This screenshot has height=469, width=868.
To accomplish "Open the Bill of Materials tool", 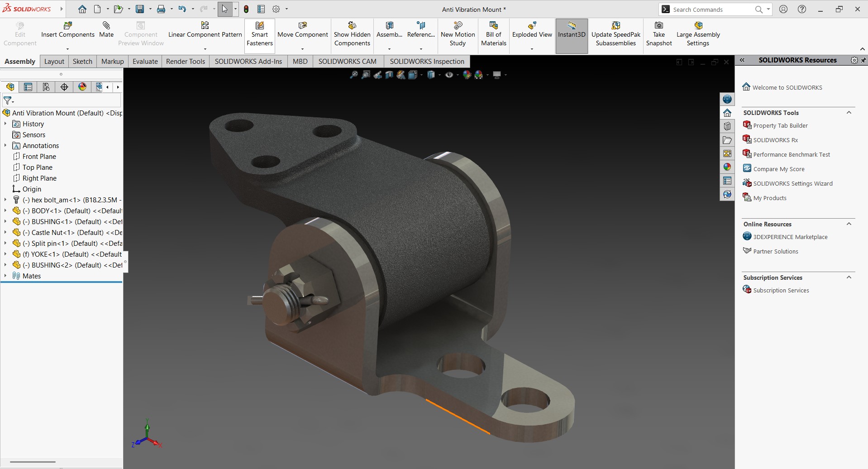I will tap(494, 34).
